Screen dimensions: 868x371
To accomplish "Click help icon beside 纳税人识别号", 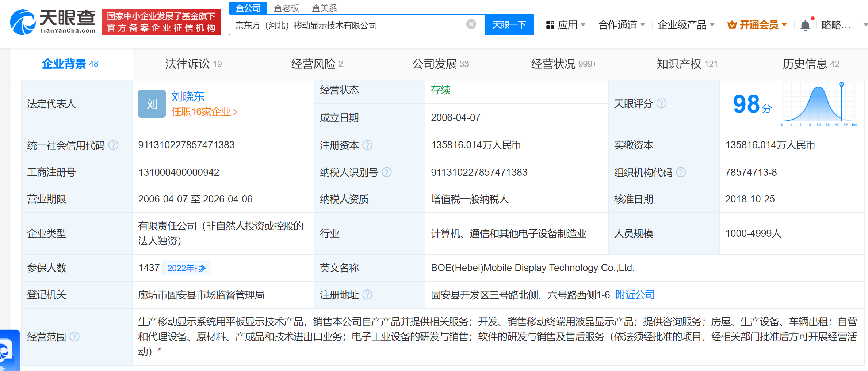I will coord(387,172).
